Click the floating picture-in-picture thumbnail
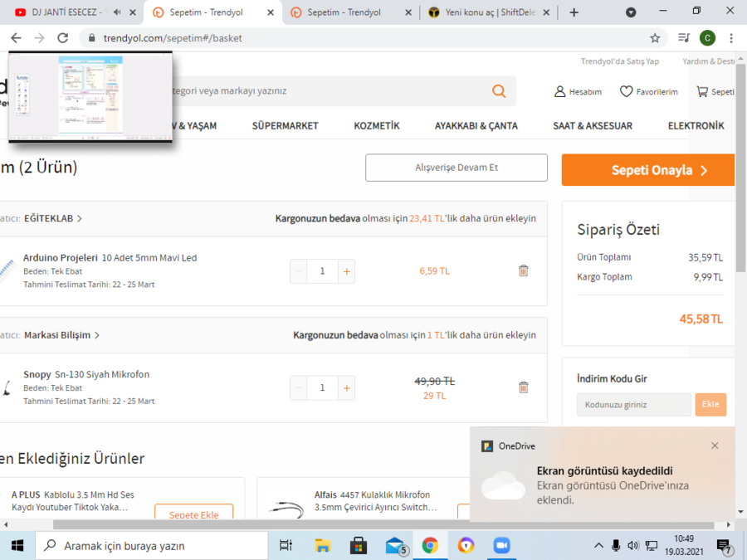 point(90,97)
